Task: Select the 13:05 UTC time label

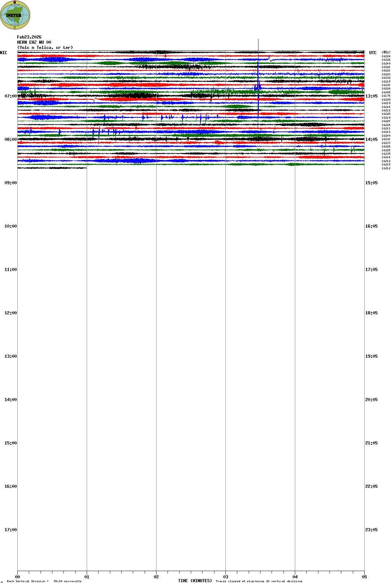Action: click(x=371, y=96)
